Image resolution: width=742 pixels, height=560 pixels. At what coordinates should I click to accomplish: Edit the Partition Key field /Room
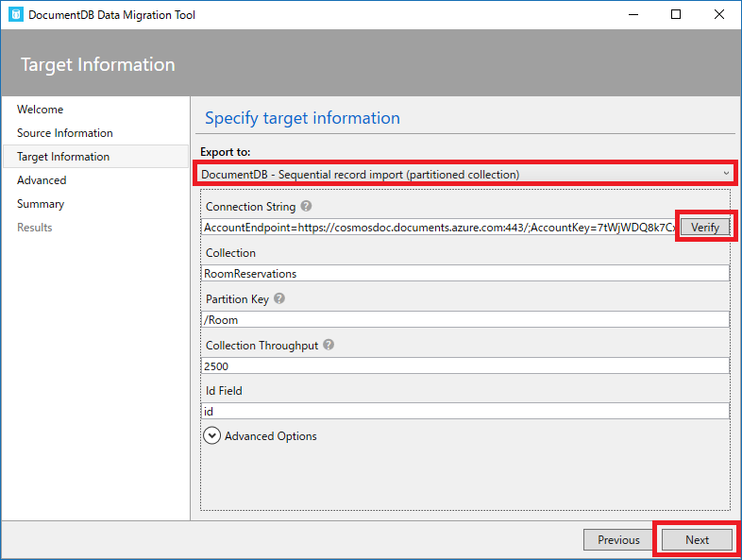465,319
